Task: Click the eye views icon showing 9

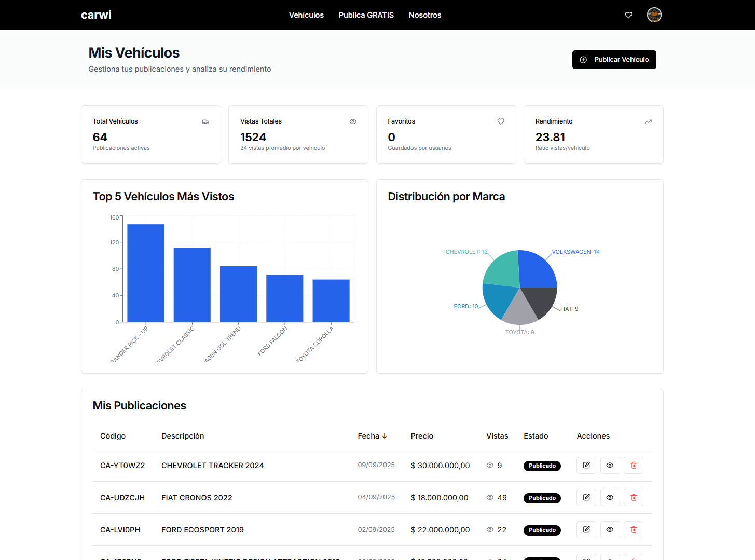Action: (490, 466)
